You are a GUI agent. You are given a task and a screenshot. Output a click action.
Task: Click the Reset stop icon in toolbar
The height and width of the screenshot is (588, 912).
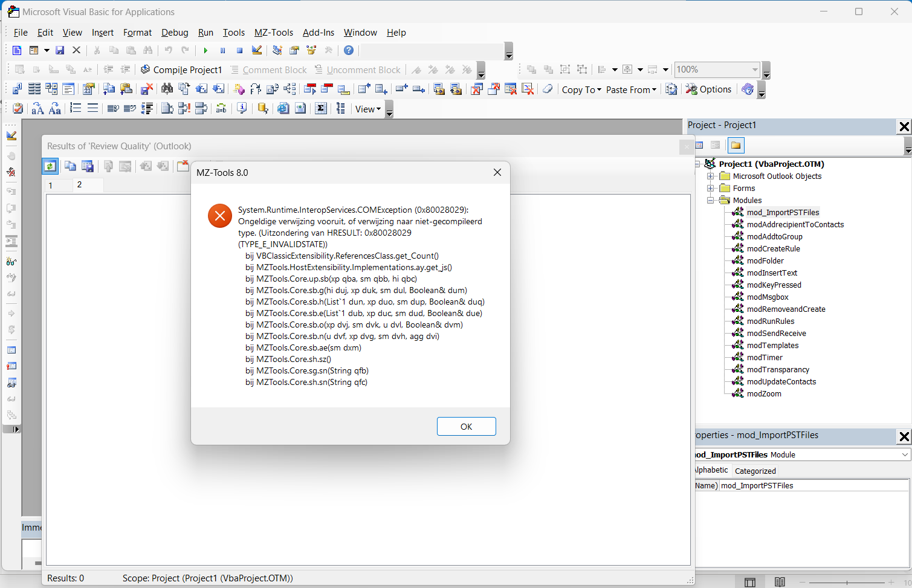point(239,50)
